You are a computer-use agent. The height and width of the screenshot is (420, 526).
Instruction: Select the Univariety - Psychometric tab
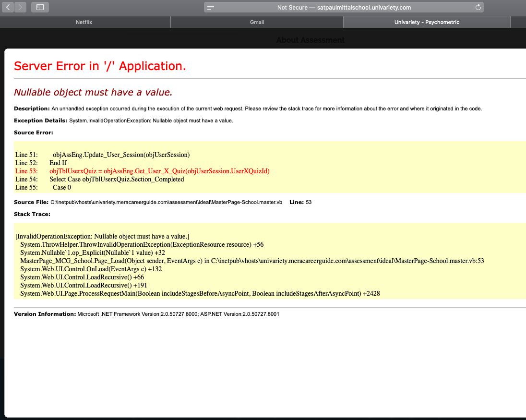point(427,22)
